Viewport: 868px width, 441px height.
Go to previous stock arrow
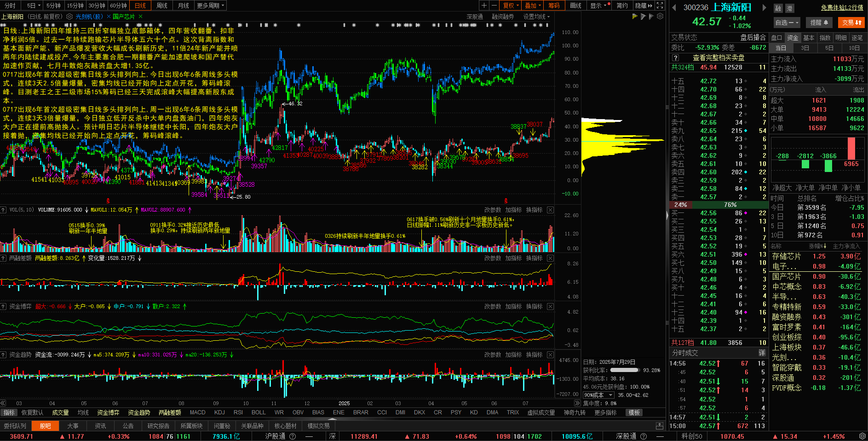(x=674, y=7)
